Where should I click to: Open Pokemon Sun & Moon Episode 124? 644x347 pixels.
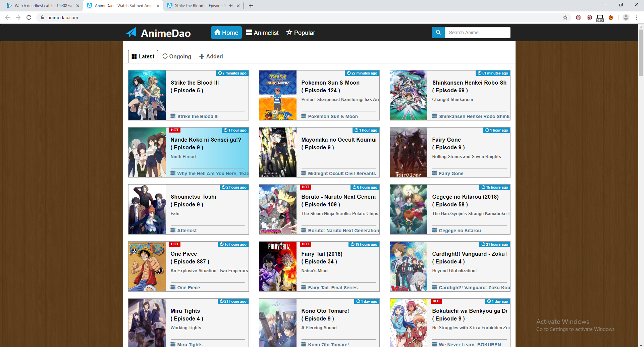[330, 86]
